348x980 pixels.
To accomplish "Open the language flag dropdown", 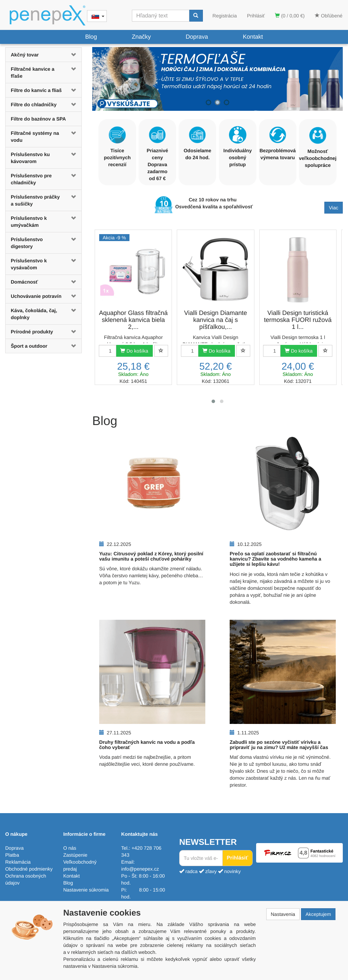I will 97,16.
